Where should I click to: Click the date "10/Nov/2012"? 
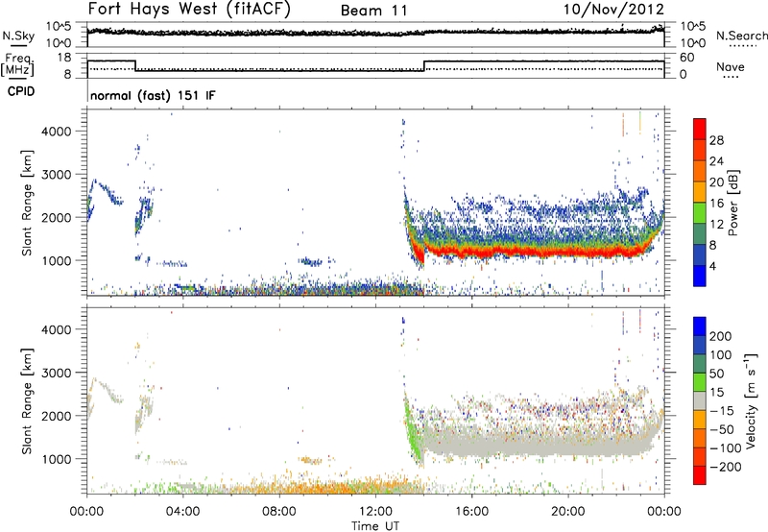tap(613, 10)
